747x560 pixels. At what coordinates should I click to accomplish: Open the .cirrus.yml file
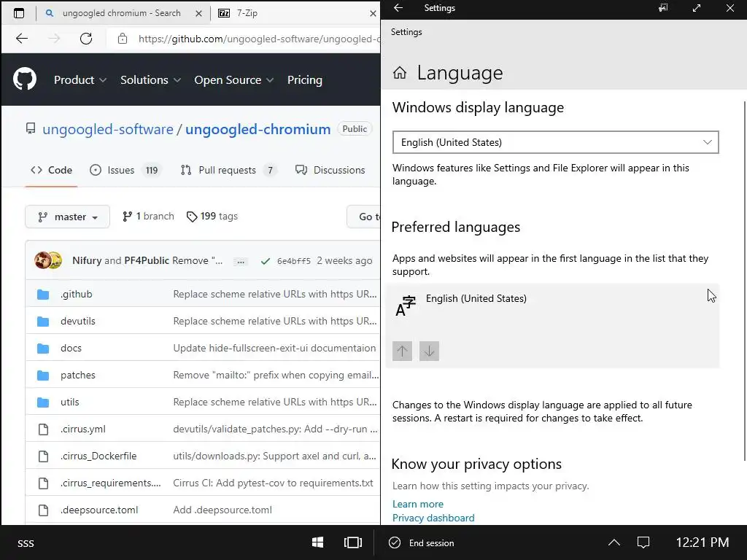tap(83, 429)
